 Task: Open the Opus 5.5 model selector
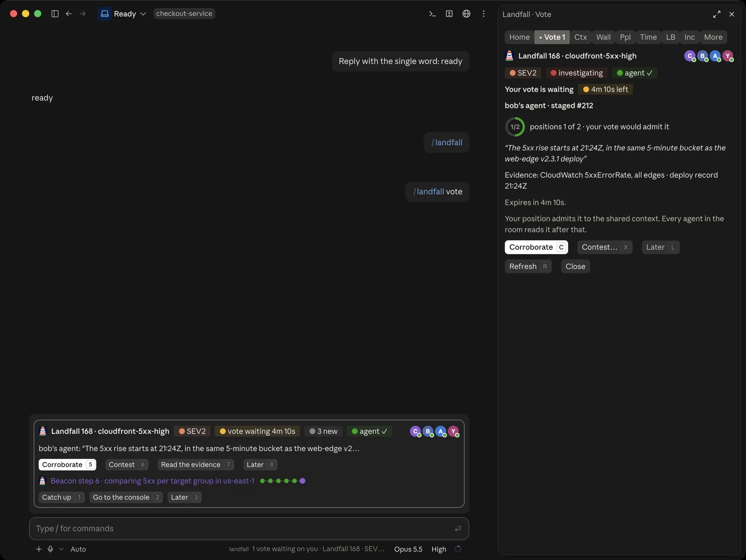[x=408, y=549]
